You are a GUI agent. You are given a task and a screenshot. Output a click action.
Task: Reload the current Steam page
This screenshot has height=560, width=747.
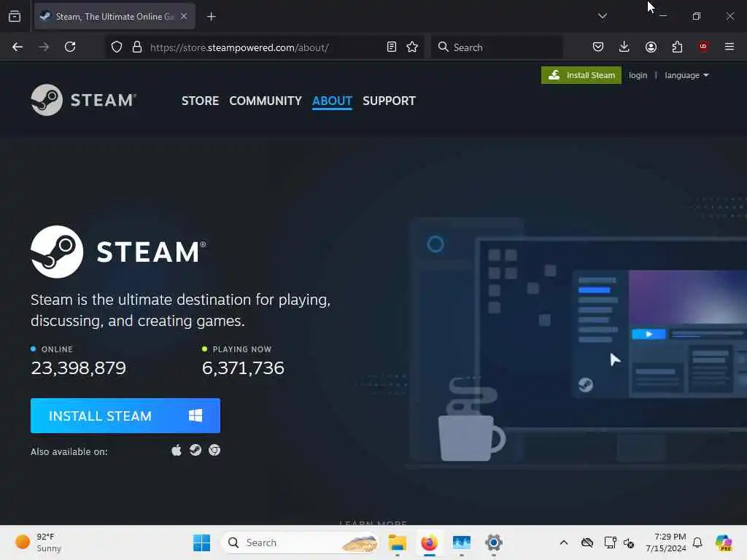[70, 47]
